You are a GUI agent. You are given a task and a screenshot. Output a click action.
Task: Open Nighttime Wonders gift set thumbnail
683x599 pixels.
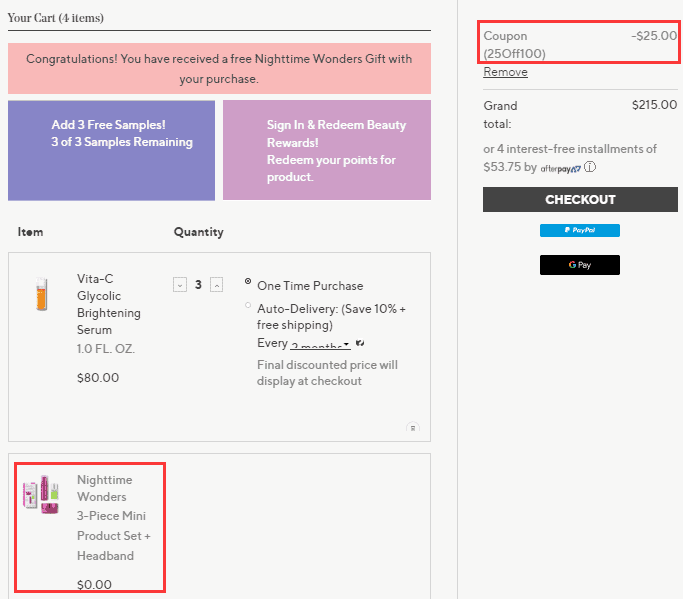41,494
